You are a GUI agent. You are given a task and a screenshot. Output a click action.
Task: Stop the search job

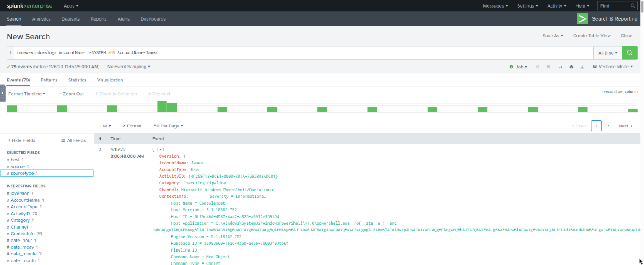point(548,66)
